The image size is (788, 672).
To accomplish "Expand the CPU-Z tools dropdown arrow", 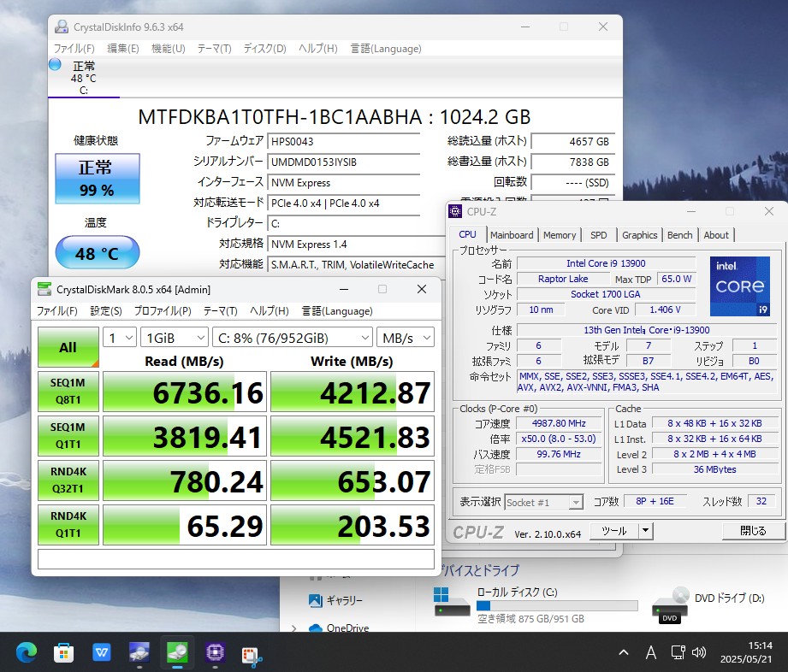I will click(645, 531).
